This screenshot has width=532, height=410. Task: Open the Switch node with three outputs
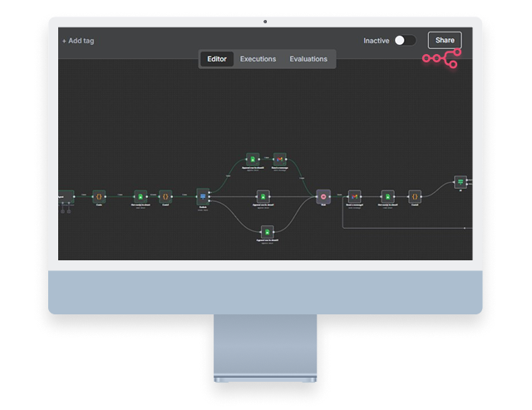pos(202,196)
